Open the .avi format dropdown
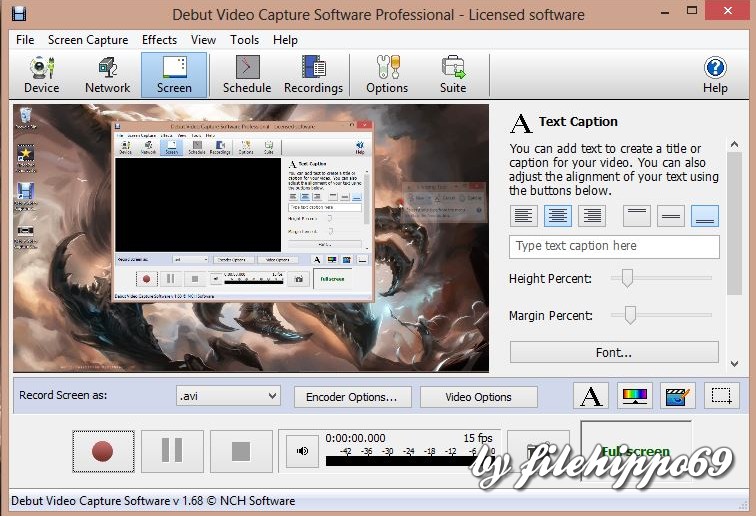The height and width of the screenshot is (517, 756). (228, 396)
